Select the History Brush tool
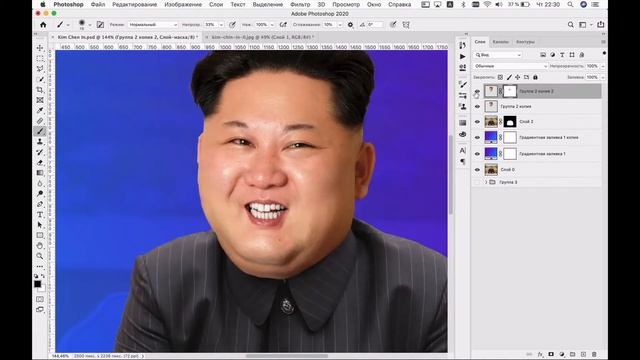Screen dimensions: 640x360 pos(40,152)
